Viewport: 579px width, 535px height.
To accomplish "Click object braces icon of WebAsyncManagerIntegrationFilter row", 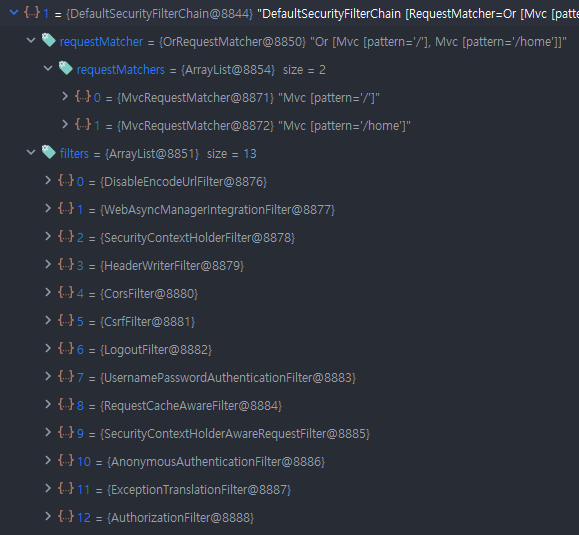I will click(66, 208).
